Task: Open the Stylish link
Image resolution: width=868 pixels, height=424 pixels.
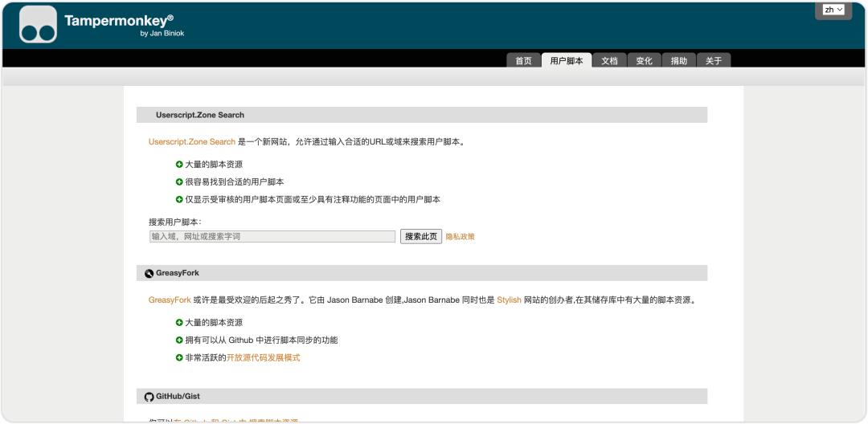Action: 510,300
